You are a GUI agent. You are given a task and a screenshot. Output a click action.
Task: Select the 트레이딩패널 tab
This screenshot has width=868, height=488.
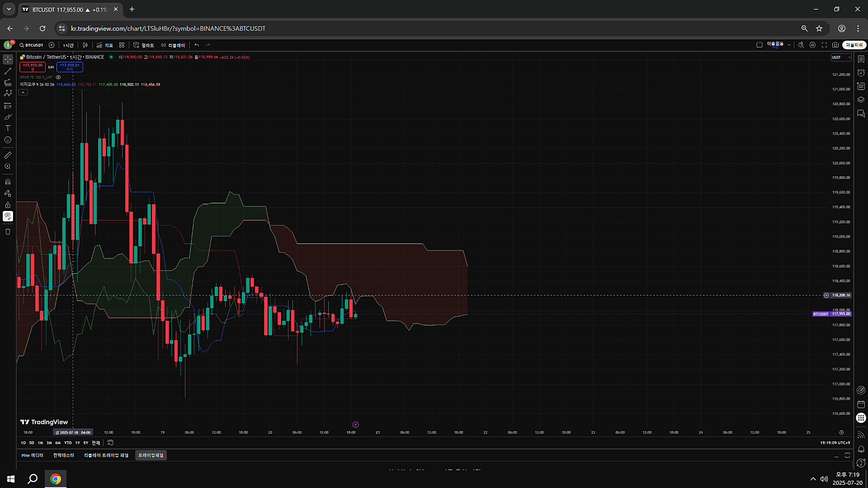click(x=151, y=455)
